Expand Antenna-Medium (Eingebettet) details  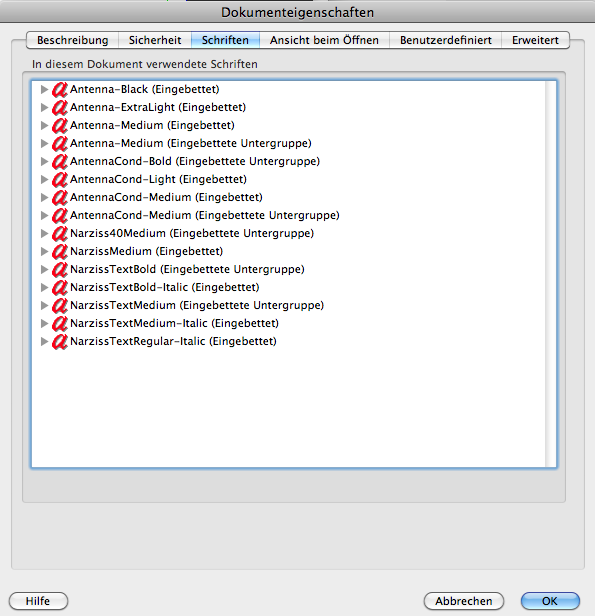[x=44, y=126]
